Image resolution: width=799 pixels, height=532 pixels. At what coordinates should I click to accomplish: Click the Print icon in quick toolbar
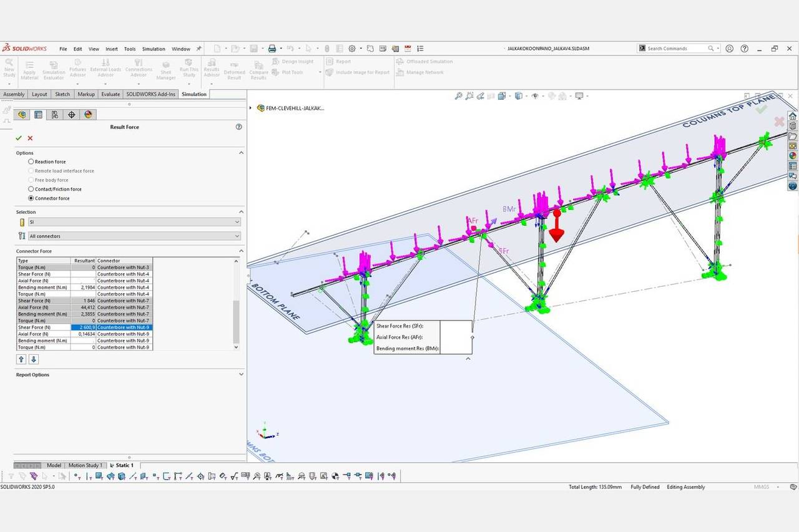272,49
